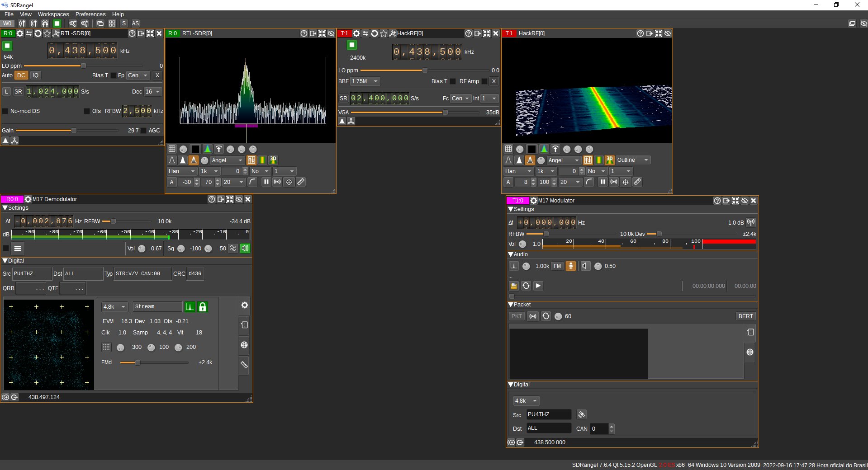Click the Src callsign field in M17 Modulator
The width and height of the screenshot is (868, 470).
click(549, 414)
